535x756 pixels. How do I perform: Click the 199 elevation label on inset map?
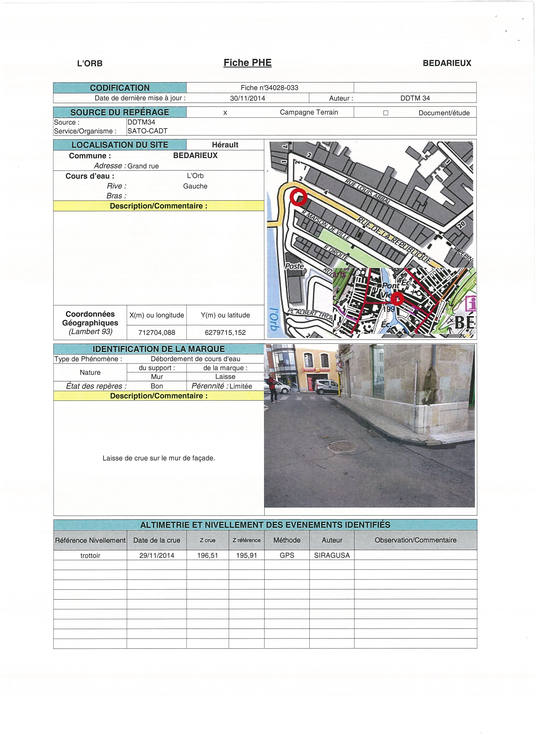click(389, 309)
